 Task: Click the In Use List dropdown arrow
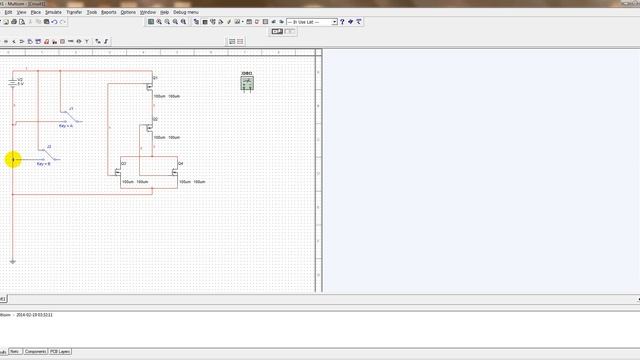pyautogui.click(x=334, y=22)
